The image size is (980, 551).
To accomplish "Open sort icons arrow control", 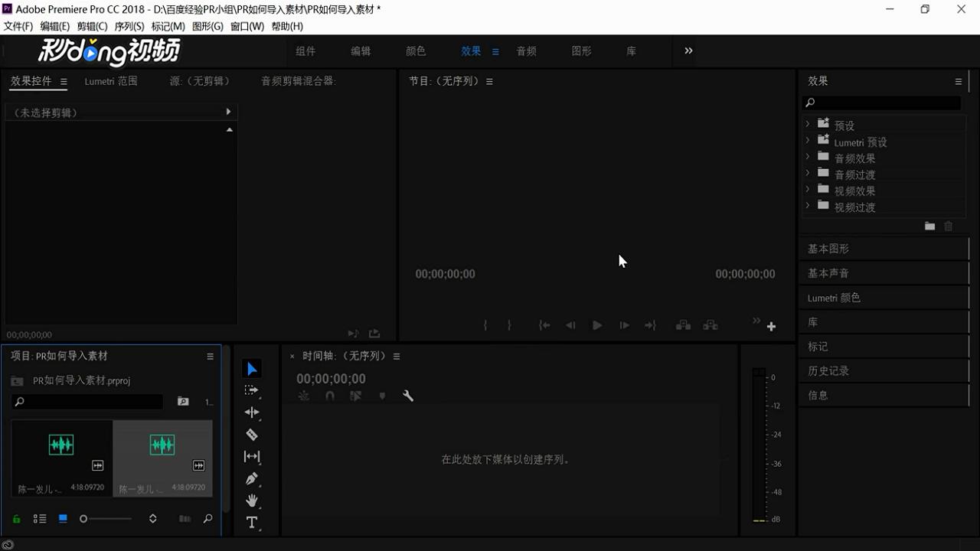I will click(152, 519).
